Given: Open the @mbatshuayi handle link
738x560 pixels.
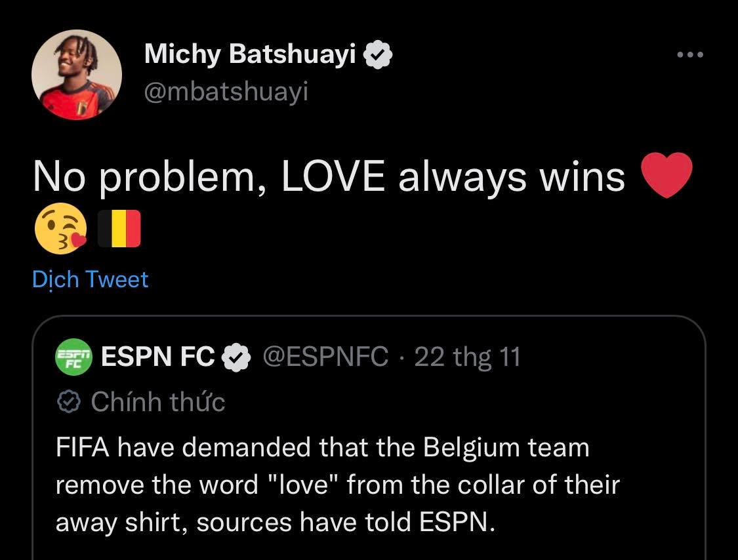Looking at the screenshot, I should point(226,92).
